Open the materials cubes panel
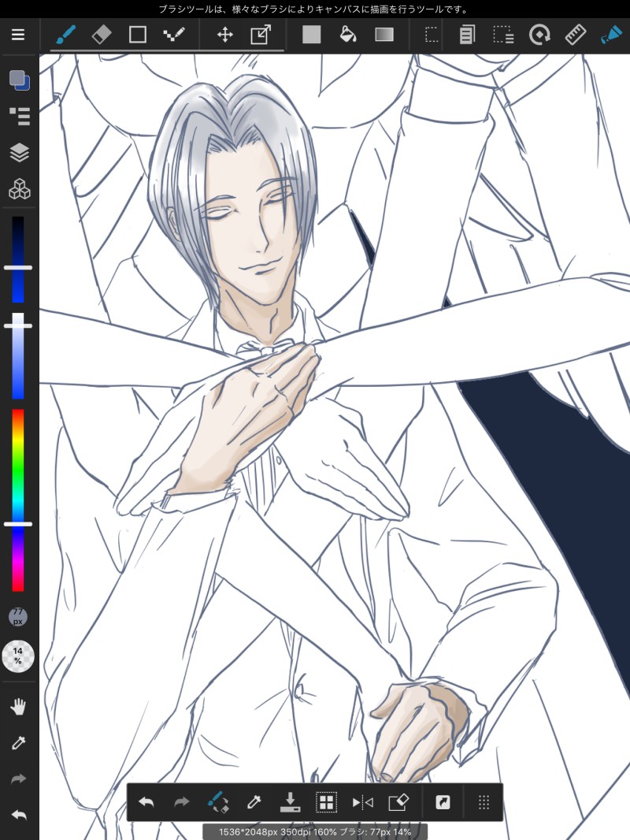This screenshot has width=630, height=840. pyautogui.click(x=19, y=189)
